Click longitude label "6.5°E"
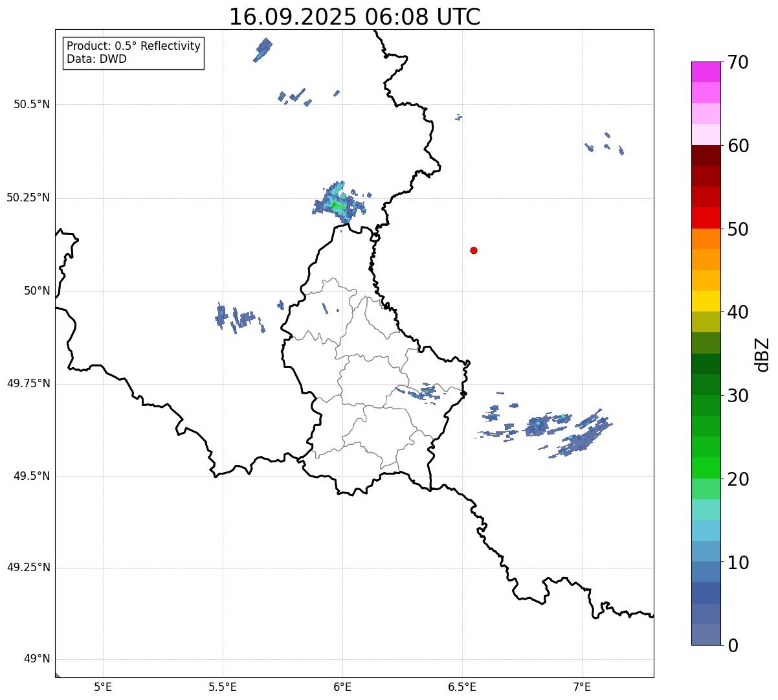The image size is (778, 700). [x=462, y=686]
